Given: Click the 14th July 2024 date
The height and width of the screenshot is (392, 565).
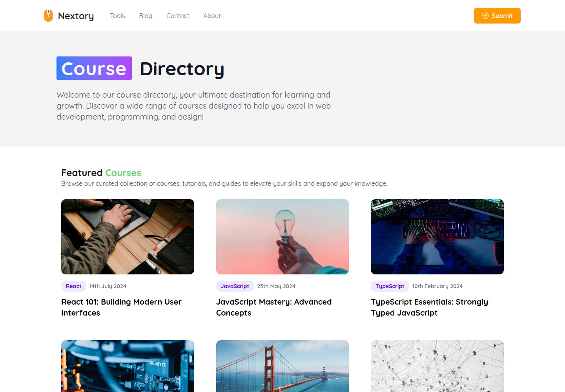Looking at the screenshot, I should [108, 286].
